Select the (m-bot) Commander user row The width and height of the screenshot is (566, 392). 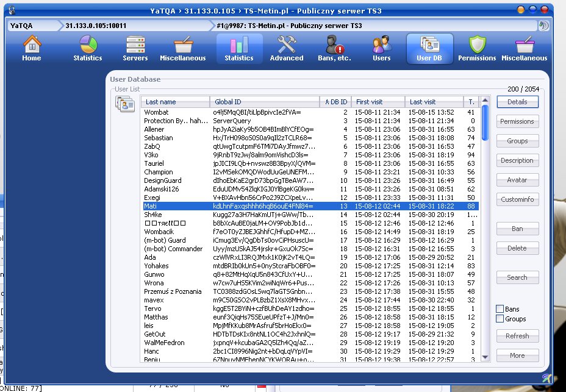tap(311, 249)
